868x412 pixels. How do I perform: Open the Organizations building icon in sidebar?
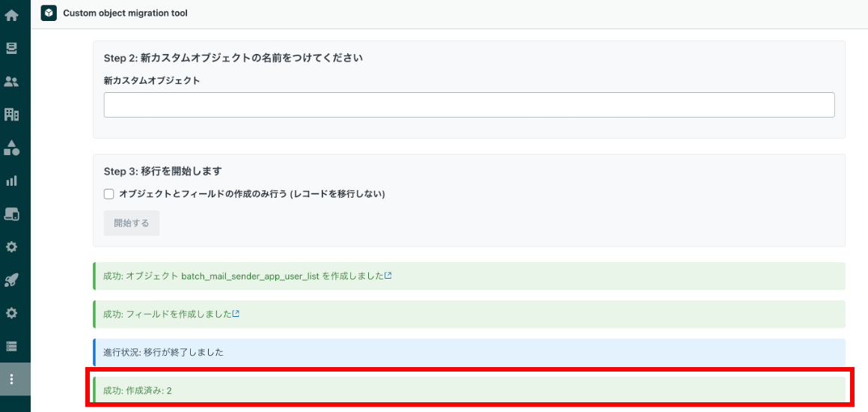click(12, 115)
